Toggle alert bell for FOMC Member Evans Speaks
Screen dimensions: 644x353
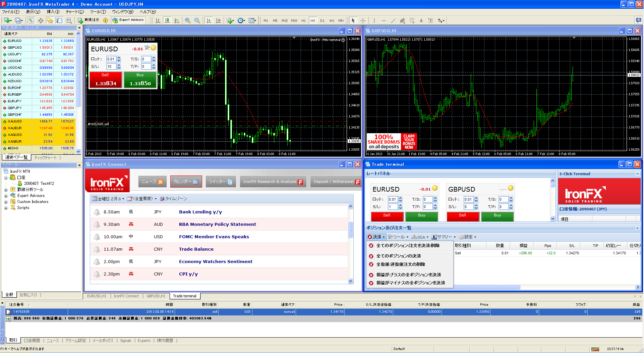click(x=97, y=237)
